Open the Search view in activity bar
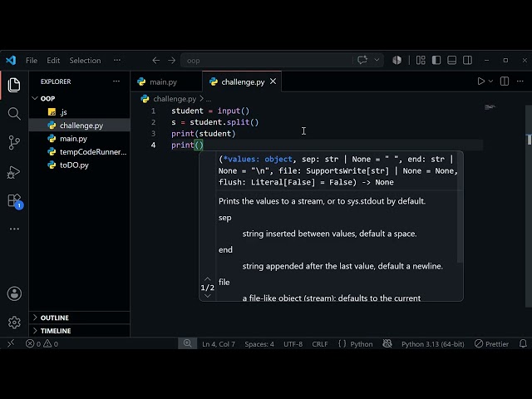The width and height of the screenshot is (532, 399). (14, 114)
